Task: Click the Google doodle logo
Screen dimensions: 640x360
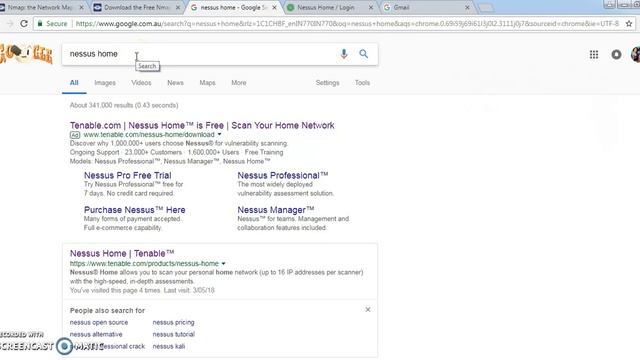Action: coord(26,54)
